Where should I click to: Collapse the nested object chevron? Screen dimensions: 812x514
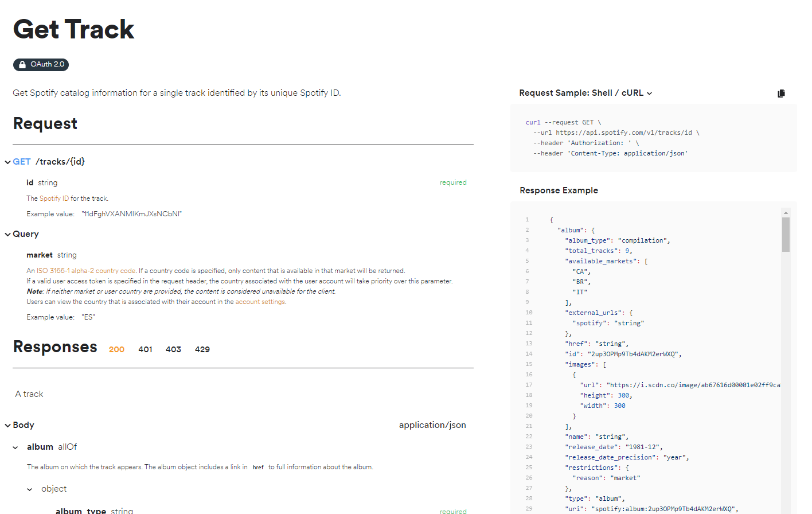point(30,489)
